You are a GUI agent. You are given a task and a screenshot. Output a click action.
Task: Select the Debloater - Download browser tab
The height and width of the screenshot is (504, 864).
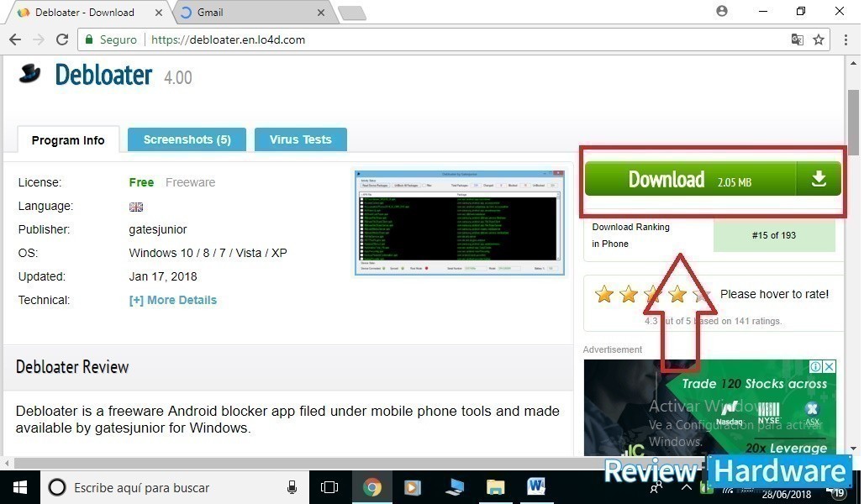[x=88, y=12]
